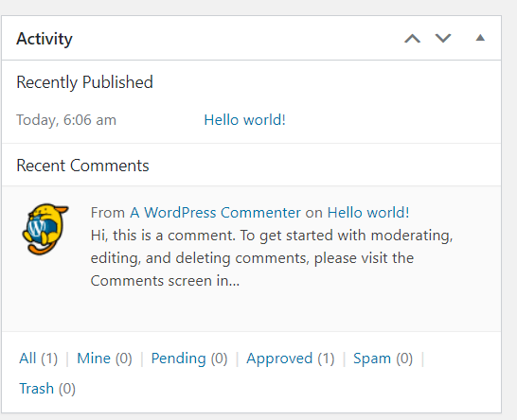Open A WordPress Commenter author link
The width and height of the screenshot is (517, 420).
[x=215, y=213]
